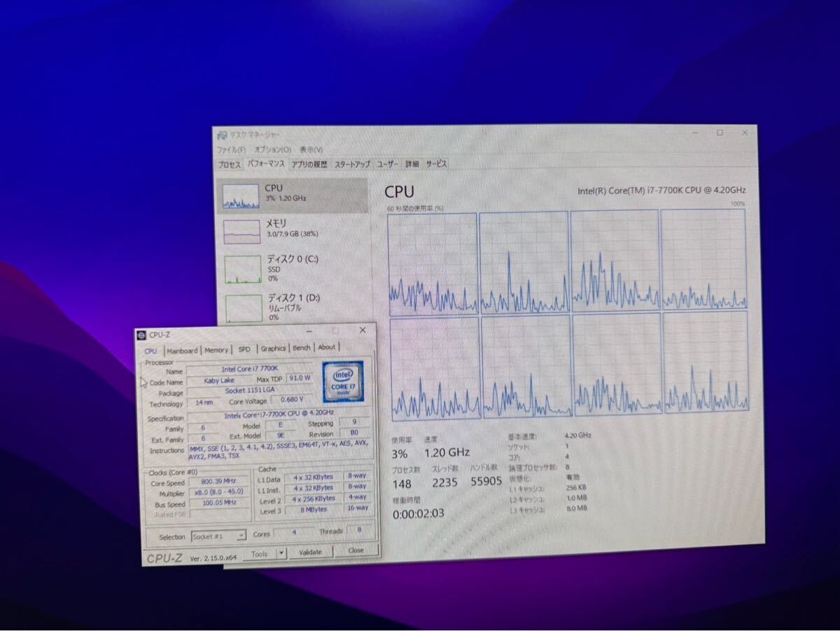Open the Socket #1 selection dropdown

(x=218, y=536)
